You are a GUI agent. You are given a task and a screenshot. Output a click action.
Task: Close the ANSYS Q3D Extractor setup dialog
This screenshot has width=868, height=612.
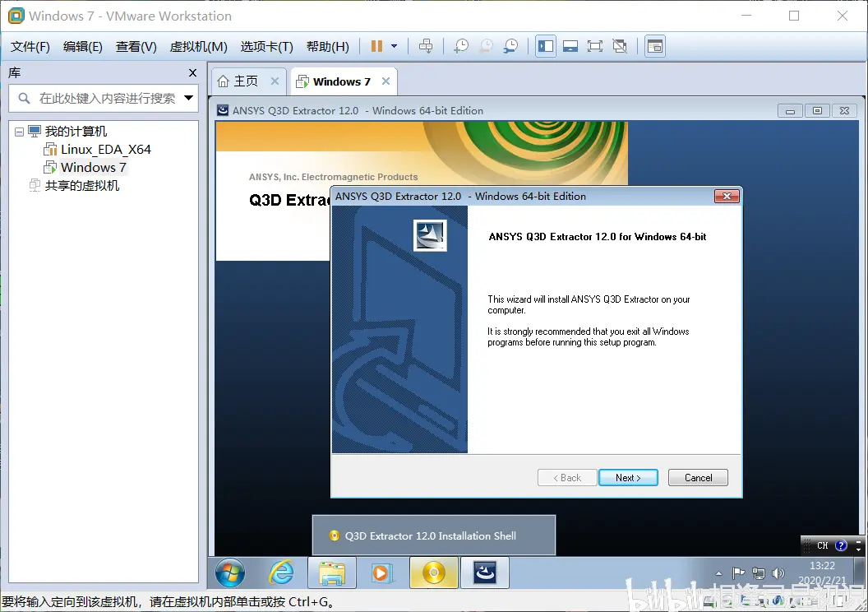click(x=727, y=196)
